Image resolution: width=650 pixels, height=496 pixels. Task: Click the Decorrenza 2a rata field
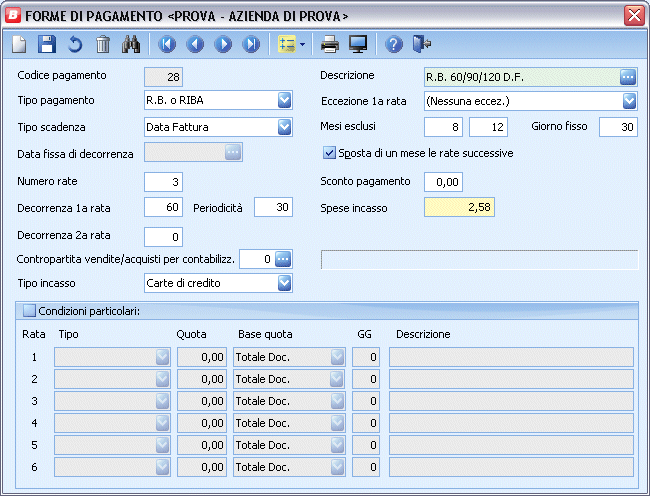click(x=163, y=237)
